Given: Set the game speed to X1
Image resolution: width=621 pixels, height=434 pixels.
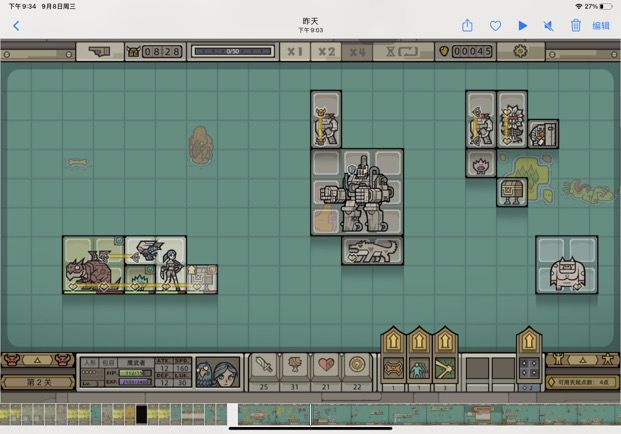Looking at the screenshot, I should pos(294,51).
